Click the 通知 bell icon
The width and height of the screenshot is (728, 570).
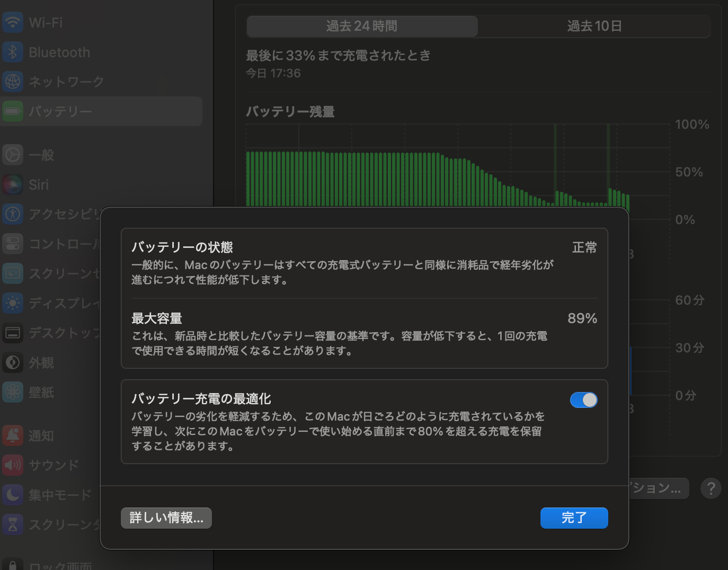tap(13, 435)
